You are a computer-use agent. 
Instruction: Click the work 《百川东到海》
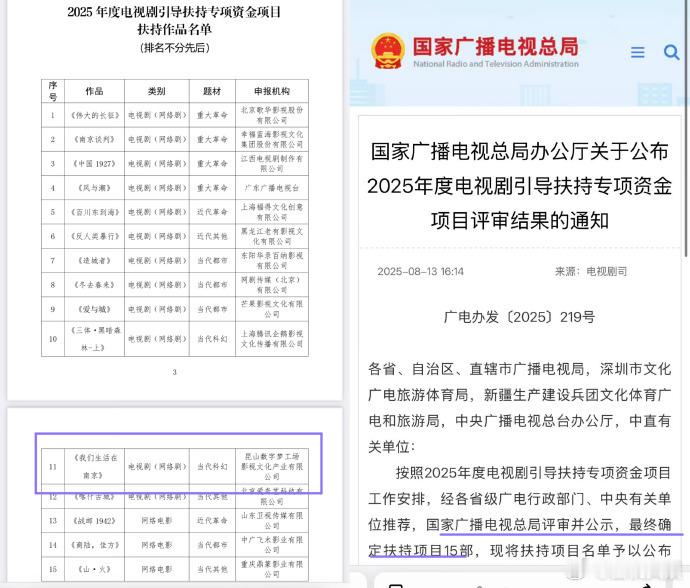click(95, 212)
